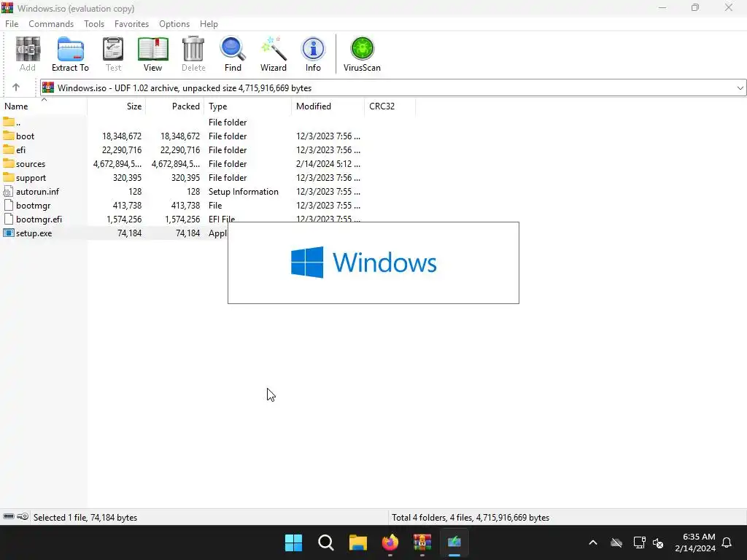Open the notifications bell icon
747x560 pixels.
pos(727,542)
